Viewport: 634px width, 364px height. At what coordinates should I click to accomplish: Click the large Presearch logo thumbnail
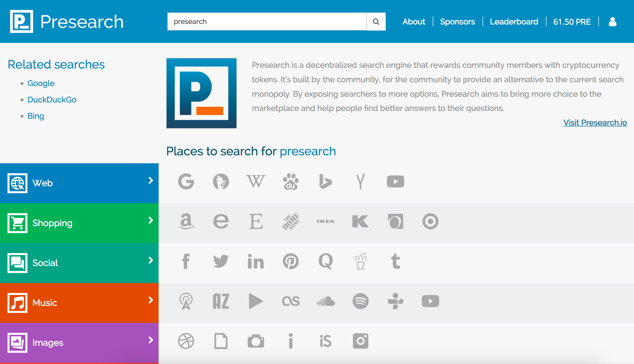[202, 93]
